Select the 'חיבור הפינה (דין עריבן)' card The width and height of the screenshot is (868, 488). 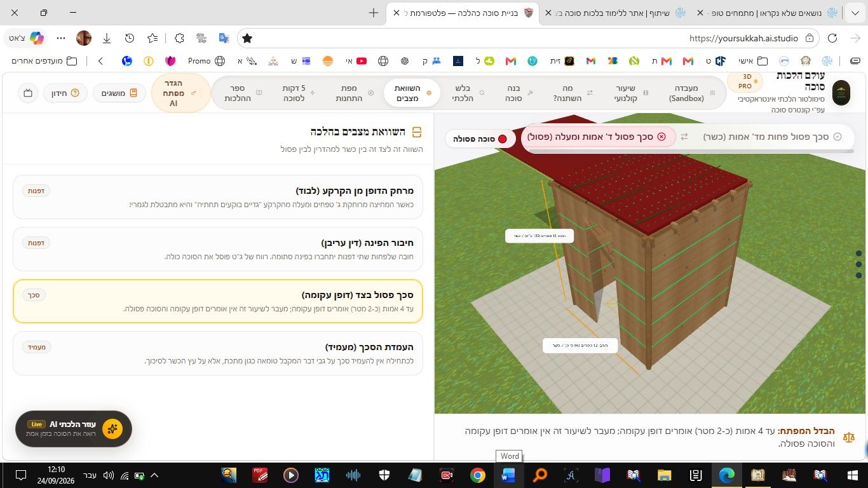pyautogui.click(x=218, y=249)
